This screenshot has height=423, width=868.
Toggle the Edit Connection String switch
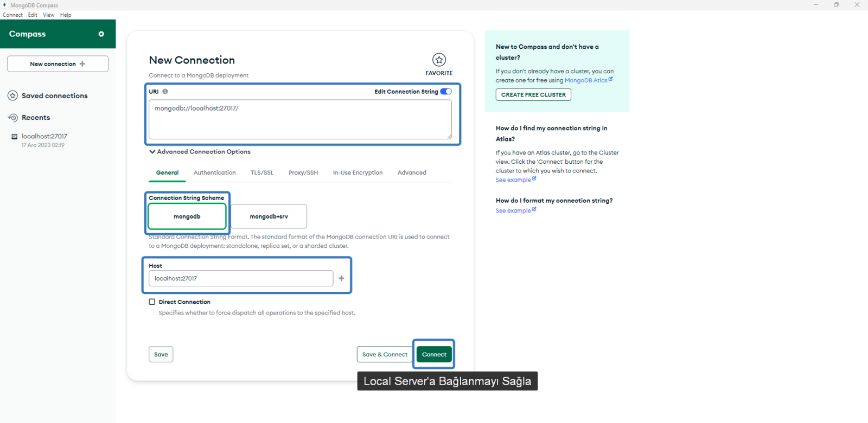[x=446, y=92]
